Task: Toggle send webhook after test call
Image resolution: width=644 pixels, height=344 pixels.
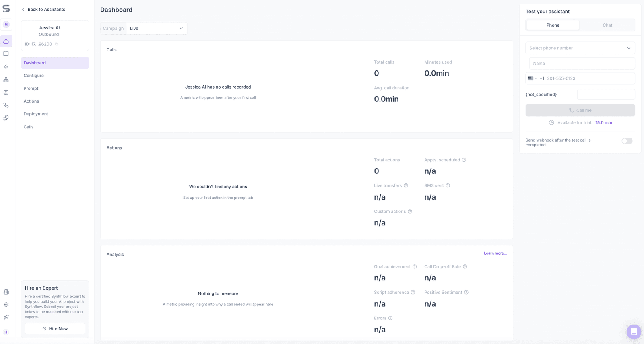Action: pyautogui.click(x=627, y=141)
